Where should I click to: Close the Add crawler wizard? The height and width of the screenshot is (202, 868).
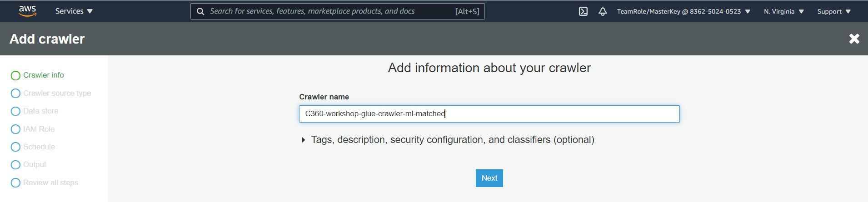(x=854, y=39)
